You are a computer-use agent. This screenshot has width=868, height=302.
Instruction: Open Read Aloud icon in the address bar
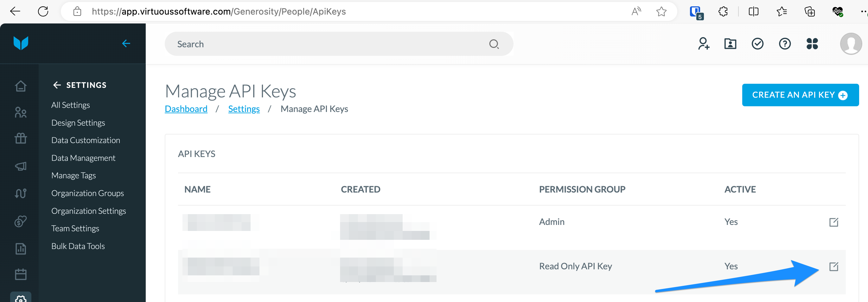pos(636,11)
